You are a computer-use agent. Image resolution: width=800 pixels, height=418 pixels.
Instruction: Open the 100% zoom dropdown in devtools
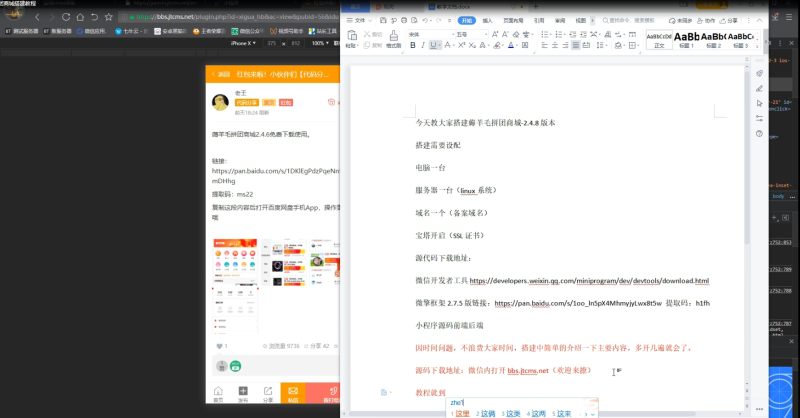[320, 43]
